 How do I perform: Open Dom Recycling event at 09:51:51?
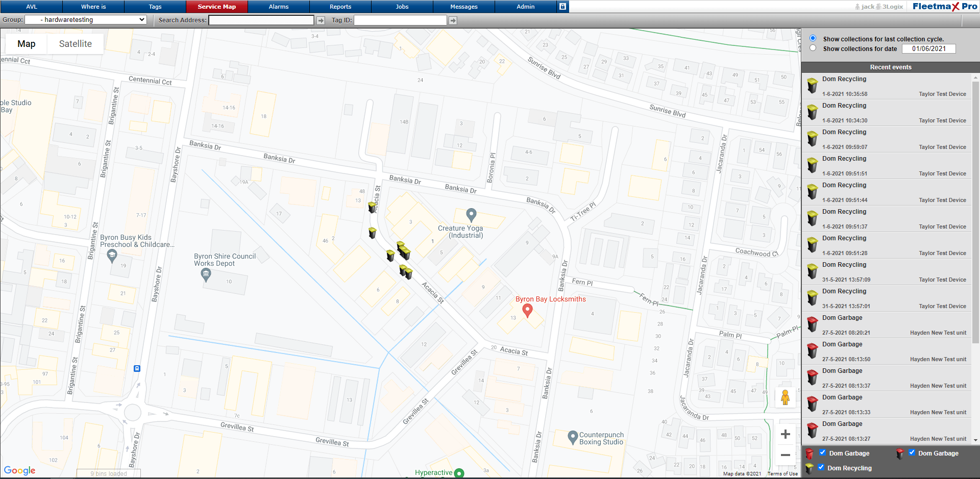click(887, 166)
